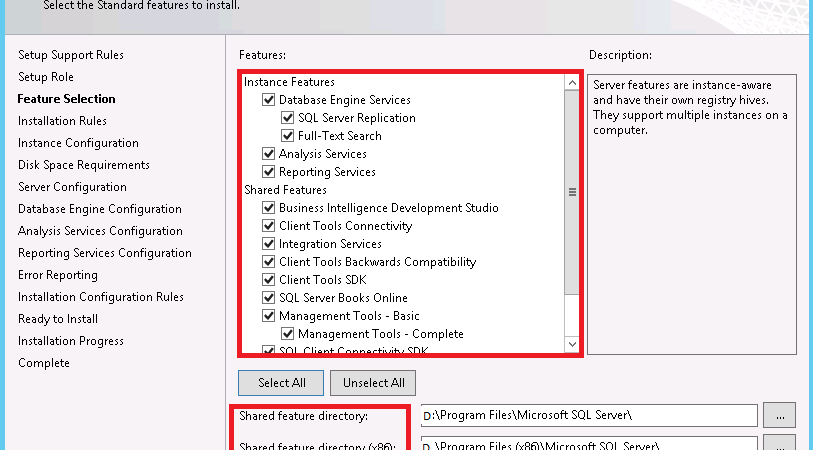Toggle Client Tools Connectivity checkbox
Image resolution: width=813 pixels, height=450 pixels.
coord(268,226)
